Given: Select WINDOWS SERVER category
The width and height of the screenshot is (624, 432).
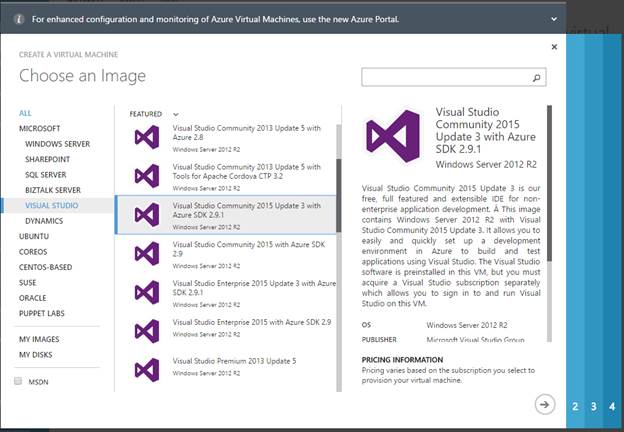Looking at the screenshot, I should pos(57,144).
